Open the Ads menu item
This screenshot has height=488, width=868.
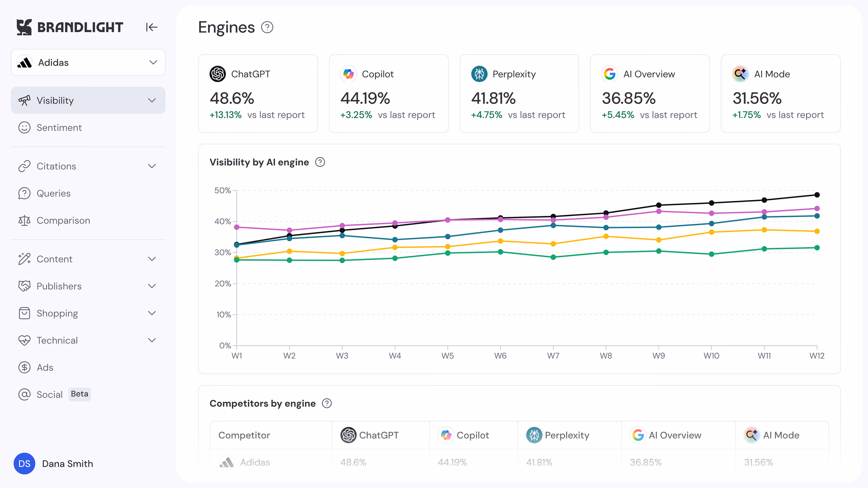[88, 367]
